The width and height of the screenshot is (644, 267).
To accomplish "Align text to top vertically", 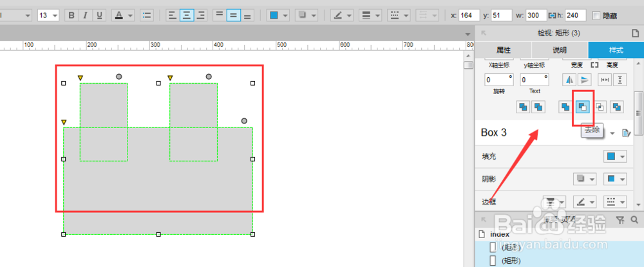I will click(x=220, y=15).
